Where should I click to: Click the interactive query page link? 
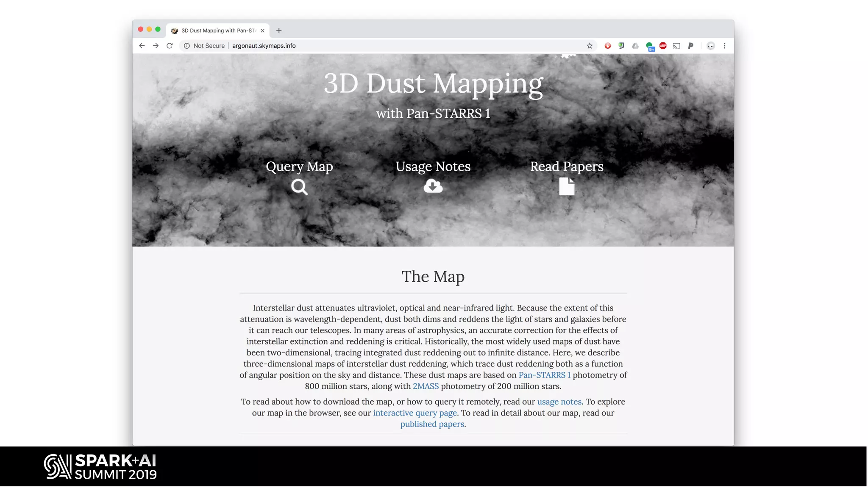pos(415,413)
